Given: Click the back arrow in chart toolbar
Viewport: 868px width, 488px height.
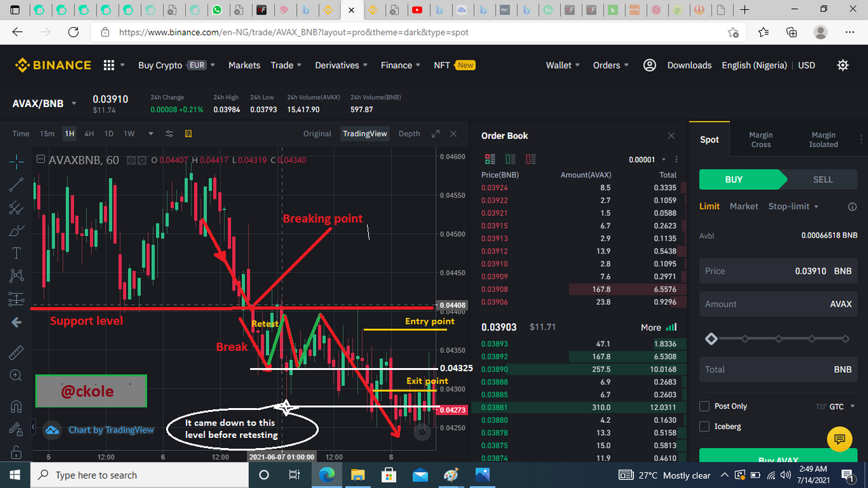Looking at the screenshot, I should (16, 323).
